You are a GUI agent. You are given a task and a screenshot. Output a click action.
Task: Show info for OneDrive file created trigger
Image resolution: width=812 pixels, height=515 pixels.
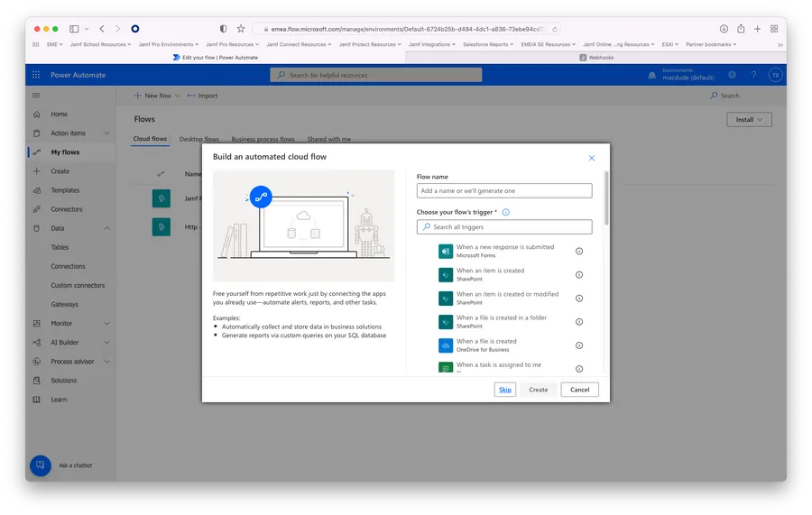579,345
